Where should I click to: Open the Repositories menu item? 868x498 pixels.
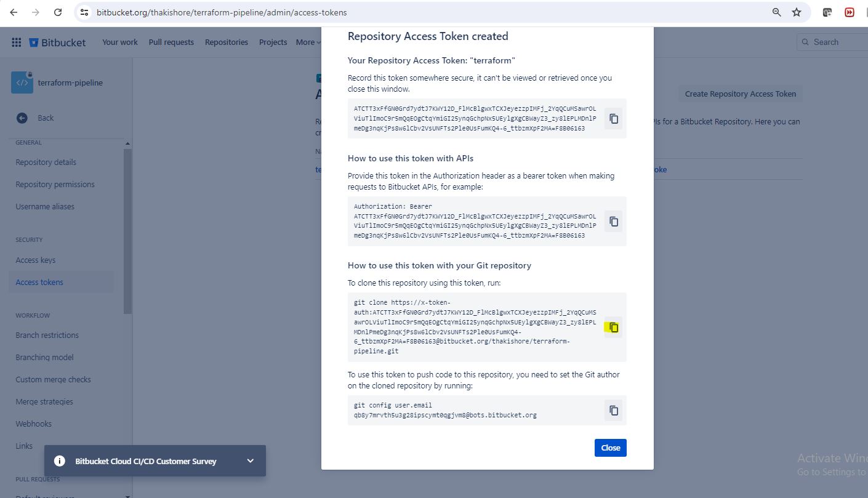(227, 42)
